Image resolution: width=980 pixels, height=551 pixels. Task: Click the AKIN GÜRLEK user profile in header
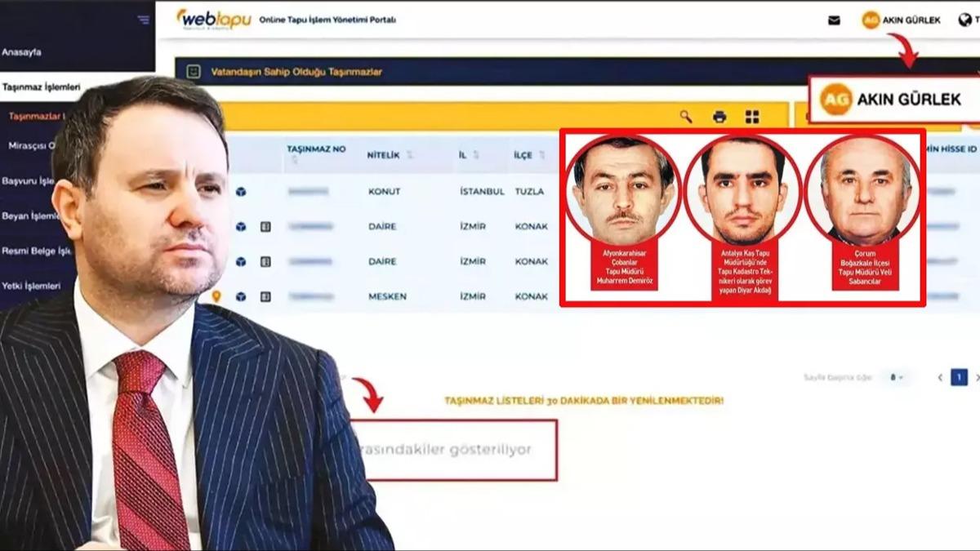tap(902, 20)
